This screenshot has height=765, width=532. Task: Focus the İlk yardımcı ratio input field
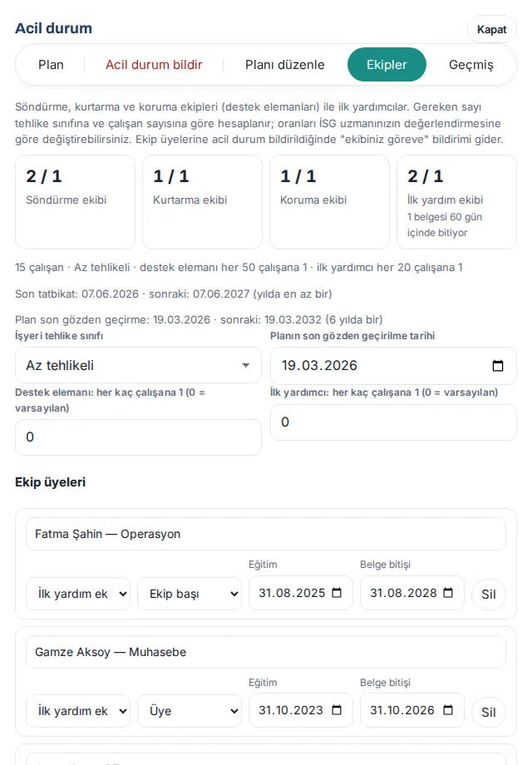[x=393, y=422]
